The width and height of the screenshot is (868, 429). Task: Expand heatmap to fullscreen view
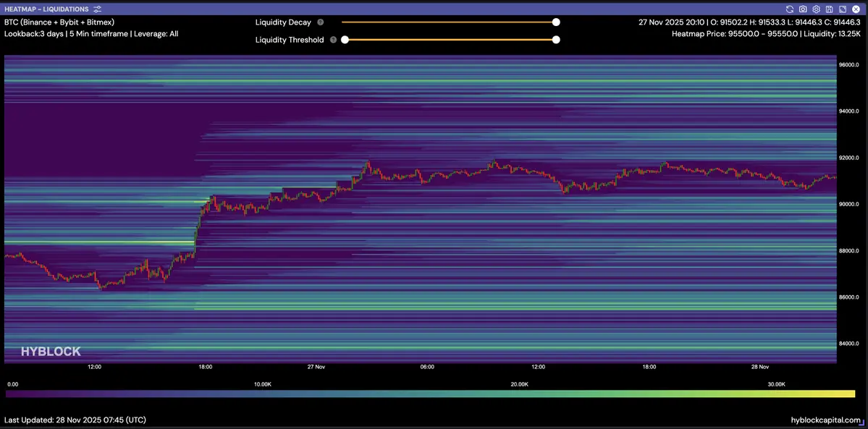842,9
